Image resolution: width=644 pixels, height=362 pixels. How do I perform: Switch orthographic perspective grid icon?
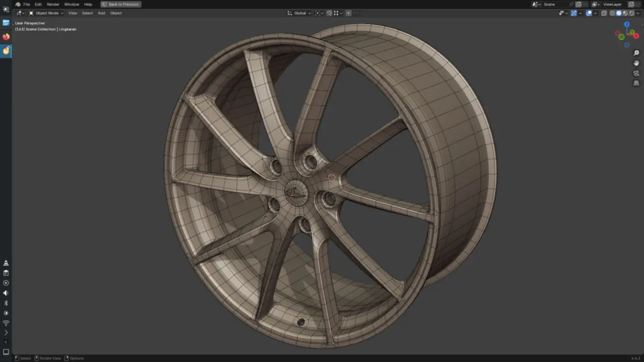point(636,83)
